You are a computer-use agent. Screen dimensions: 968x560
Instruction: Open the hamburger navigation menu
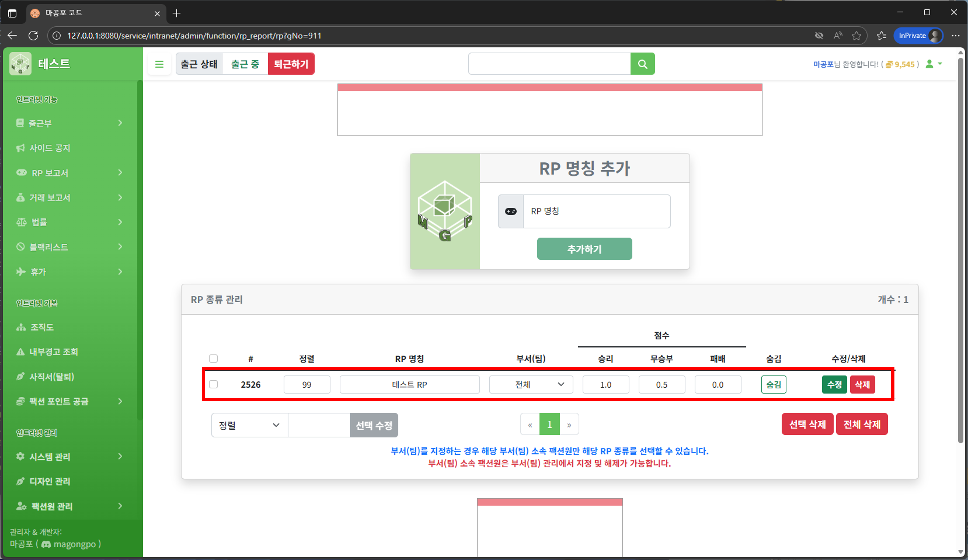160,64
